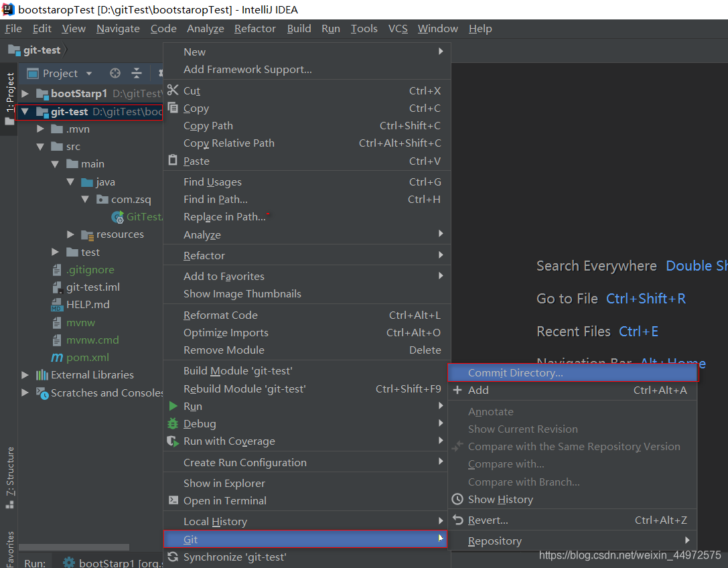
Task: Open the New submenu
Action: pos(307,52)
